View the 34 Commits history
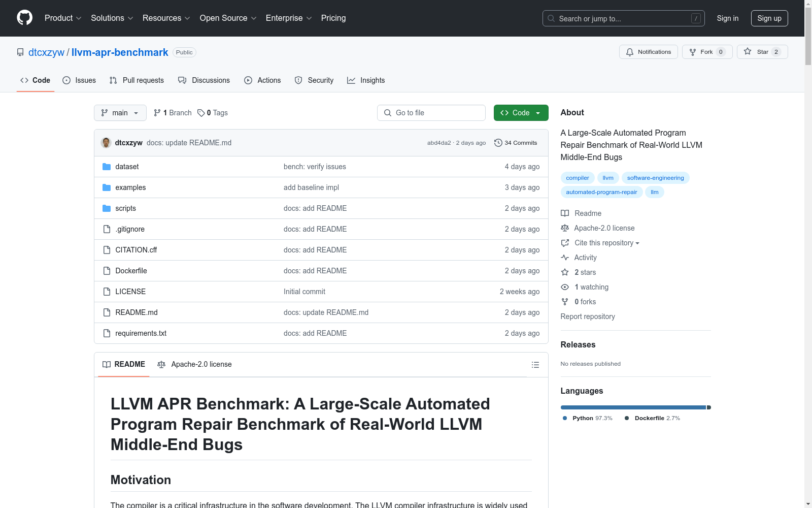The image size is (812, 508). pos(516,143)
